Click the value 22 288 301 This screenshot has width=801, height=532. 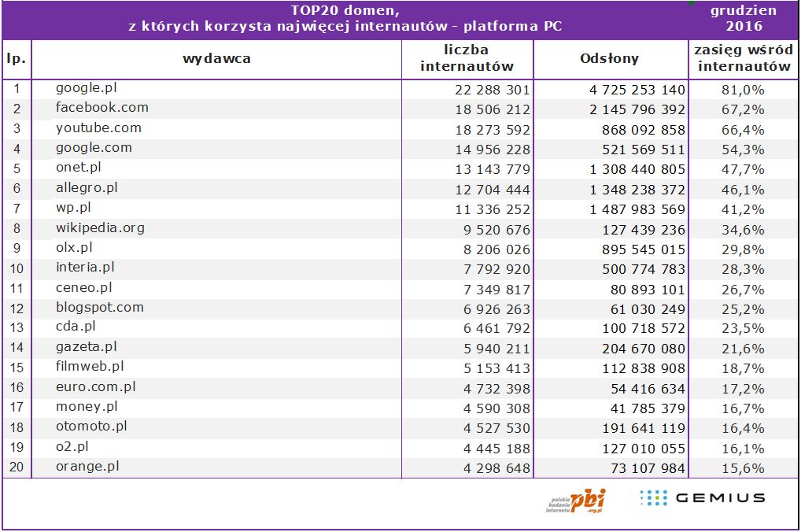pyautogui.click(x=493, y=90)
